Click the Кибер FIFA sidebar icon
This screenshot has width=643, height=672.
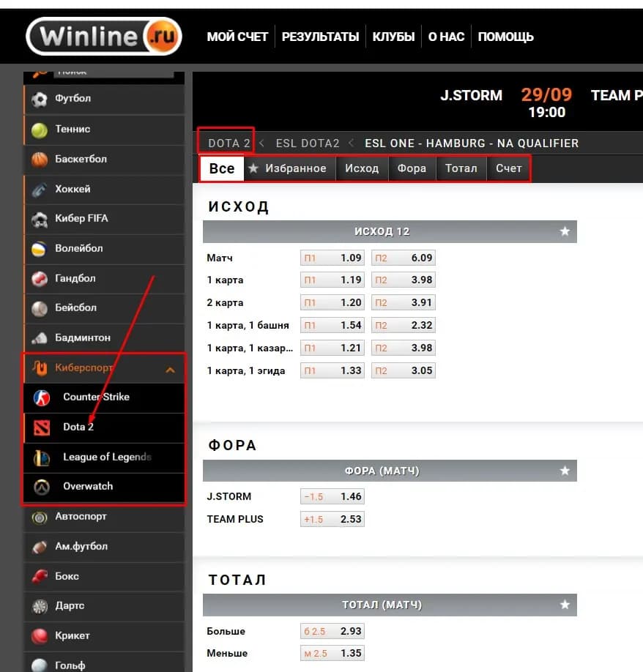40,220
